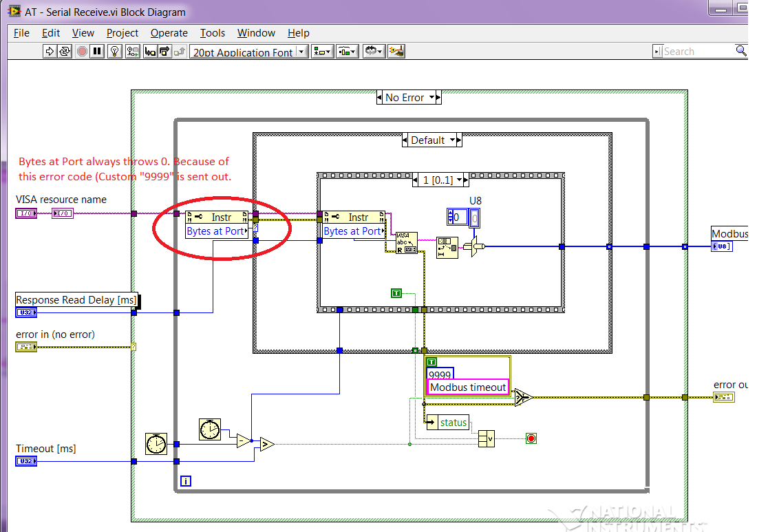Toggle Retain Wire Values button
Viewport: 768px width, 532px height.
click(x=133, y=52)
